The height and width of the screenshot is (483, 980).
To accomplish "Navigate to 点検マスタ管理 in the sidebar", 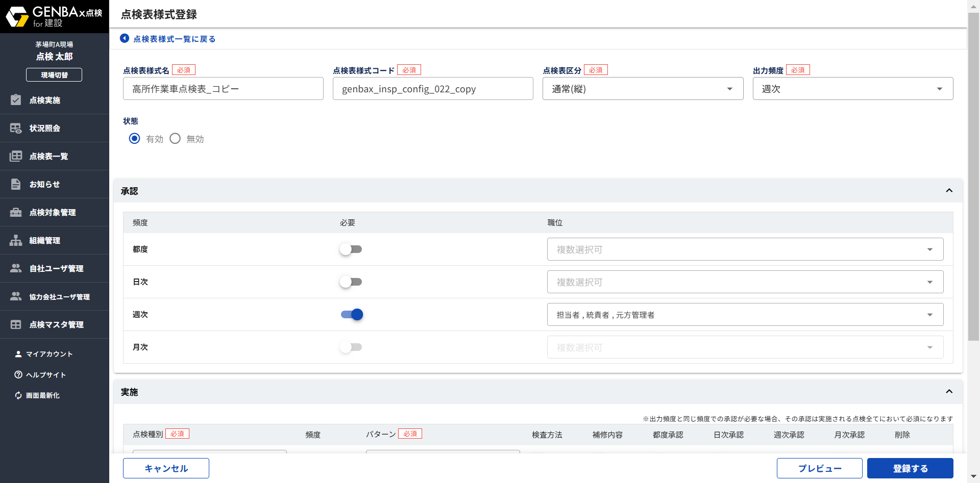I will tap(15, 324).
